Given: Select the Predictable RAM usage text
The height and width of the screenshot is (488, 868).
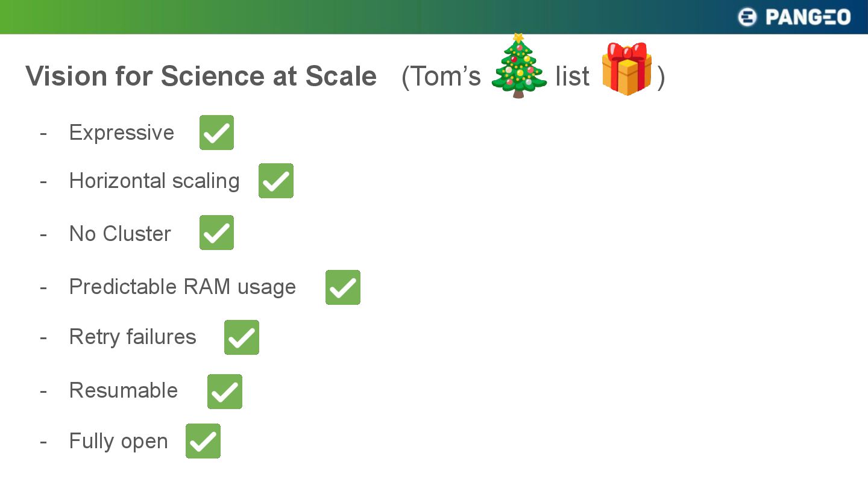Looking at the screenshot, I should (x=183, y=287).
